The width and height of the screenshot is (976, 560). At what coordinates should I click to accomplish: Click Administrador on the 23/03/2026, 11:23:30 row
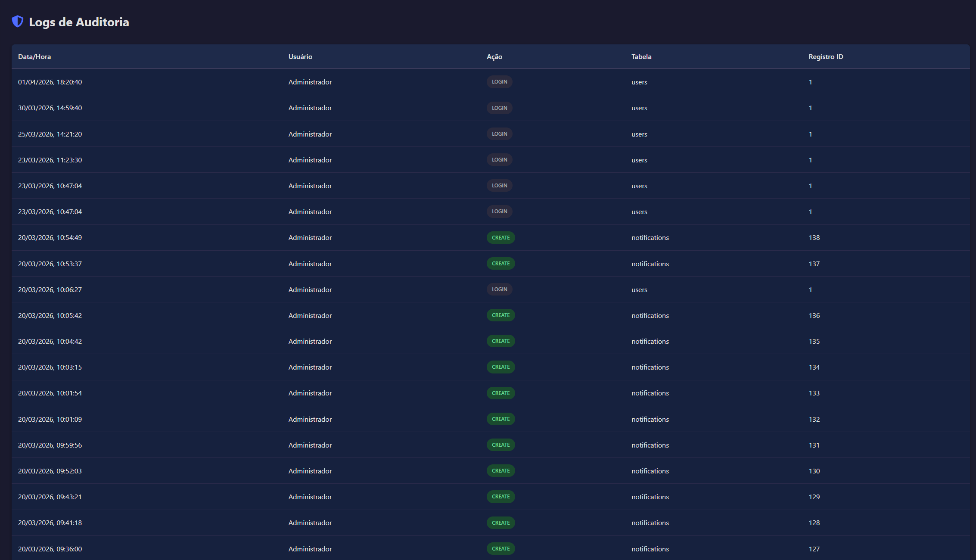pos(310,160)
